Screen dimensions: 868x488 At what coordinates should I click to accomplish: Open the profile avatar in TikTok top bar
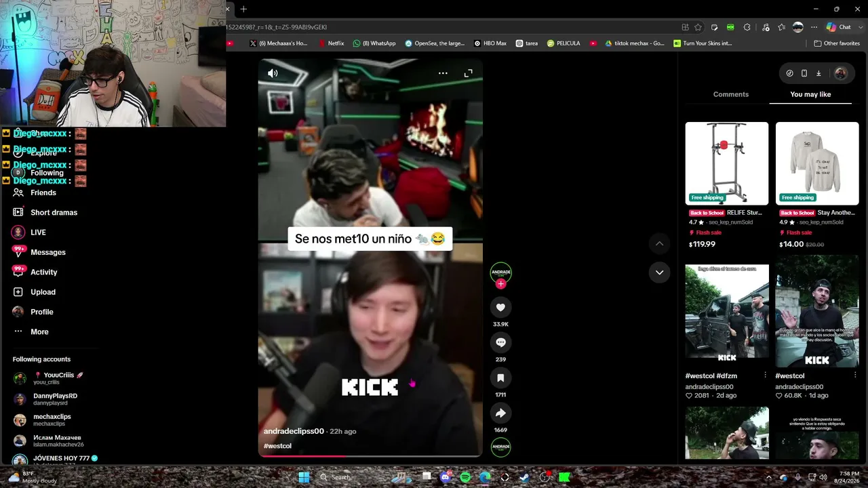[x=840, y=73]
